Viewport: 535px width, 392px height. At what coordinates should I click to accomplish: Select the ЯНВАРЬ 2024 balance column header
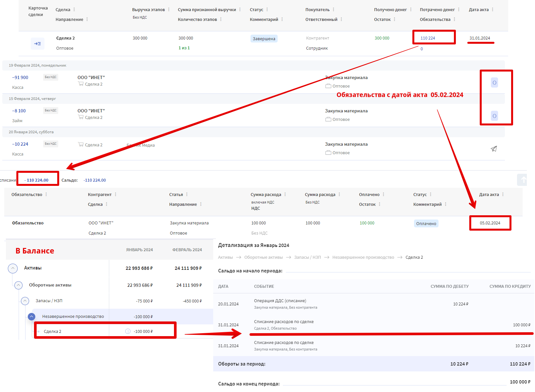coord(140,250)
